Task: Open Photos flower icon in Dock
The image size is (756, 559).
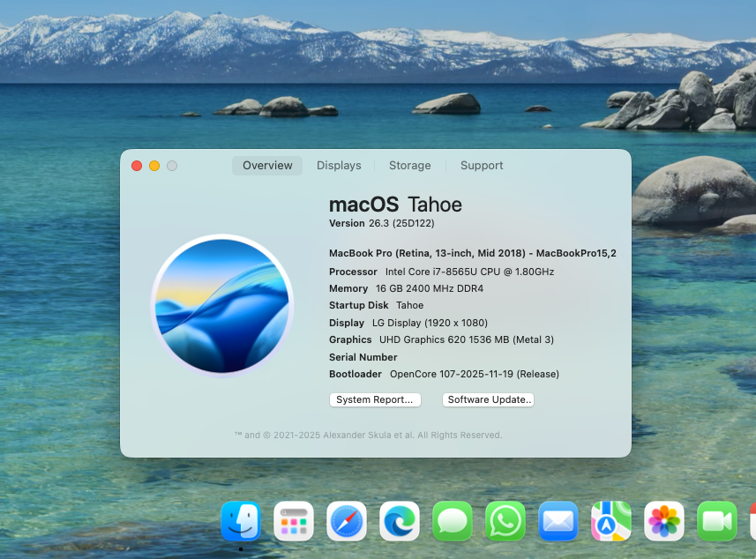Action: (664, 521)
